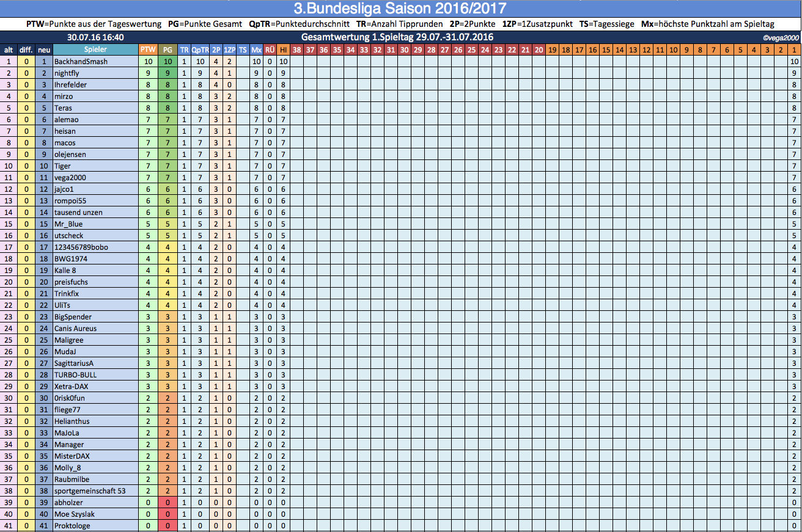Click player name 'UliTs'
Image resolution: width=802 pixels, height=532 pixels.
pos(62,305)
